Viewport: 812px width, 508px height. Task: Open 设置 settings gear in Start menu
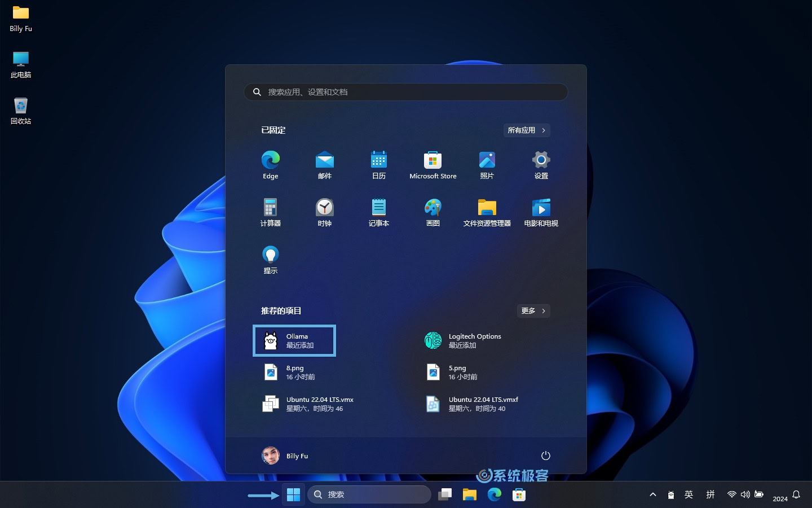coord(541,165)
